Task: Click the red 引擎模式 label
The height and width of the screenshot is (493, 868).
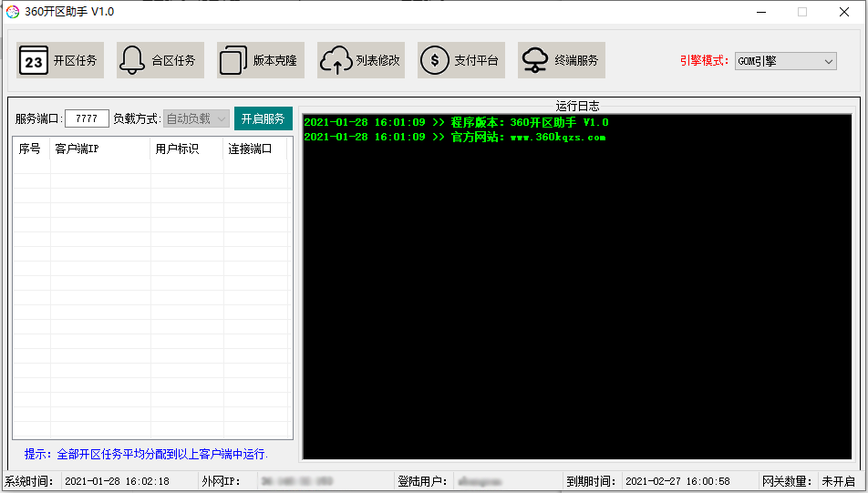Action: click(x=704, y=61)
